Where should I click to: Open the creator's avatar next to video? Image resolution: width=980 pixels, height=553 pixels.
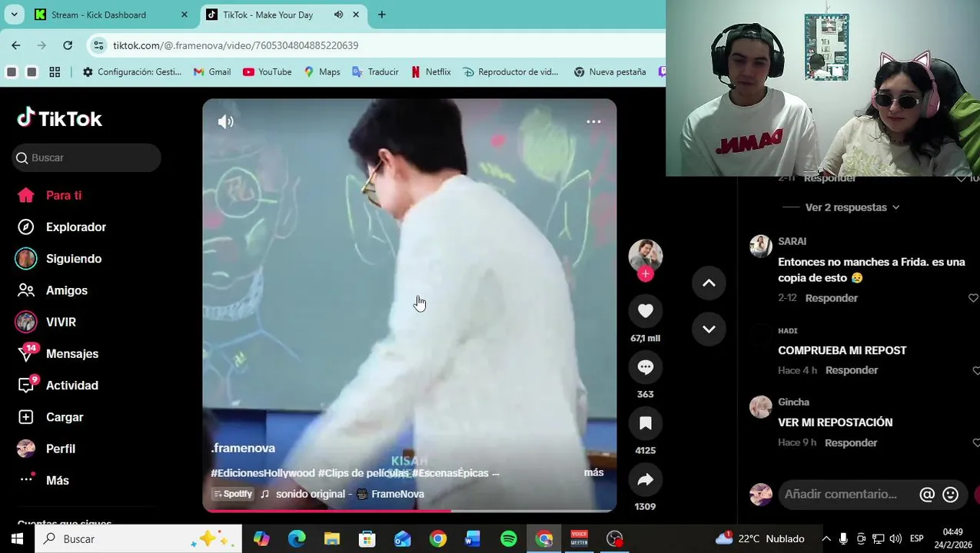click(x=645, y=255)
